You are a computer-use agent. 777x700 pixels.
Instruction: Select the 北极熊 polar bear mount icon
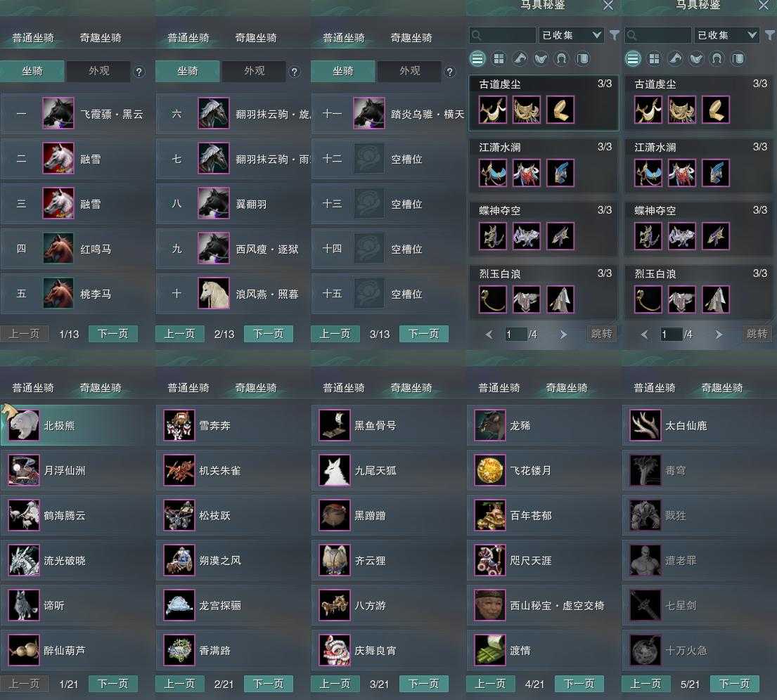(24, 425)
